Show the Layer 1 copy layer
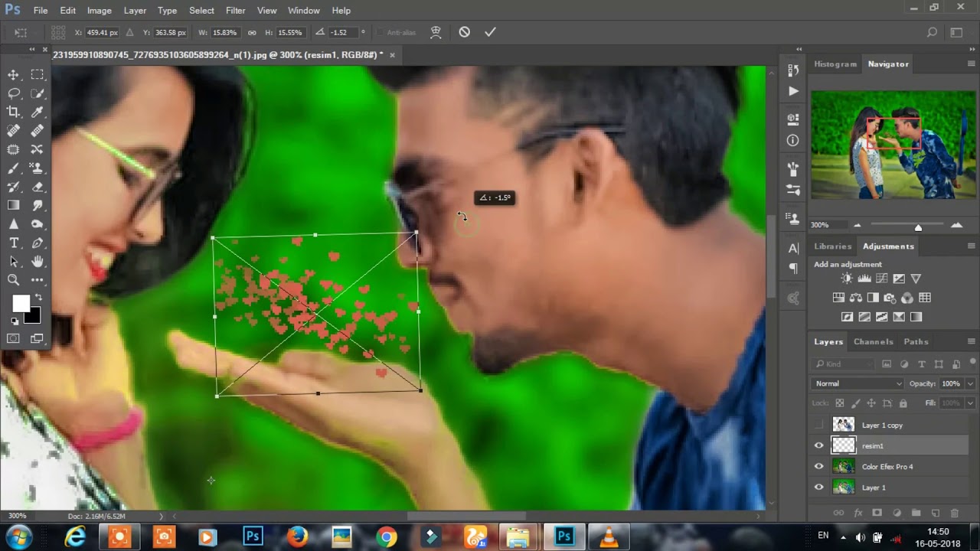 click(819, 425)
